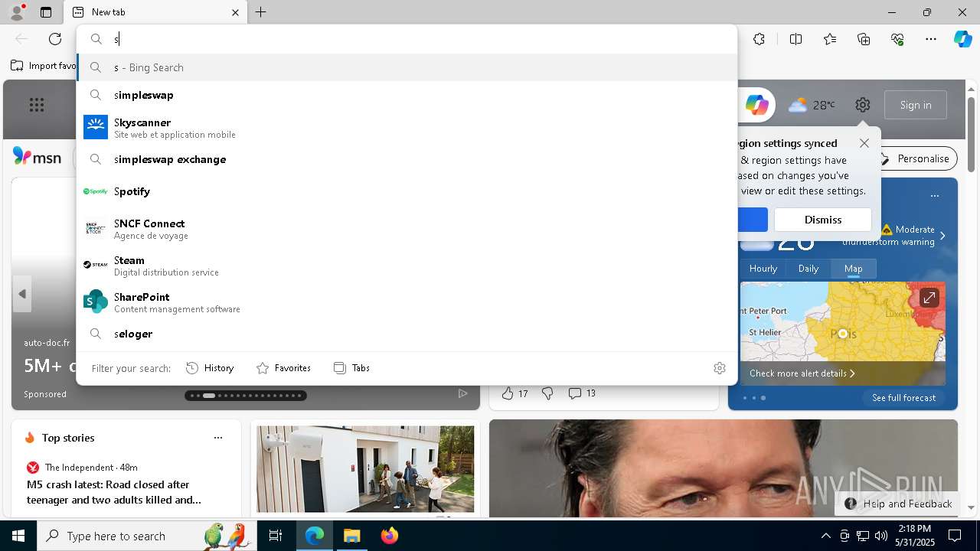Like the article thumbs up icon
This screenshot has width=980, height=551.
508,393
